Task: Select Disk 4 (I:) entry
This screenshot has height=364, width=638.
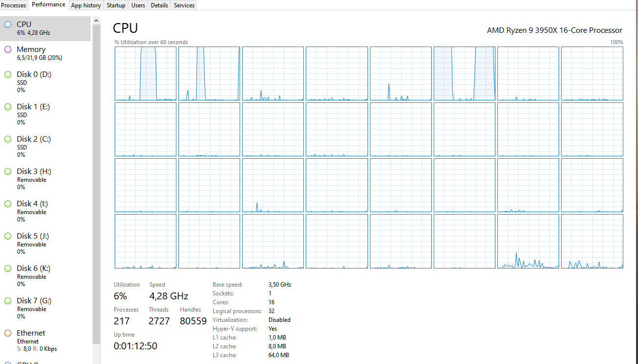Action: [x=45, y=211]
